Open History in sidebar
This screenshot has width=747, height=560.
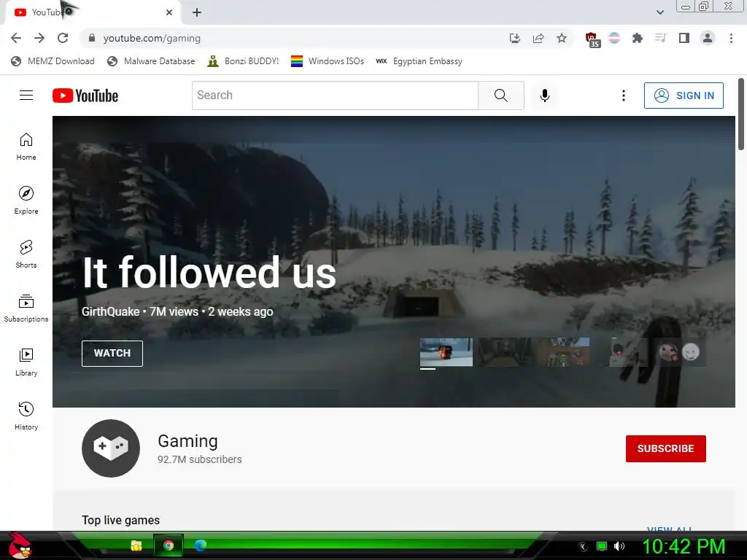tap(26, 416)
